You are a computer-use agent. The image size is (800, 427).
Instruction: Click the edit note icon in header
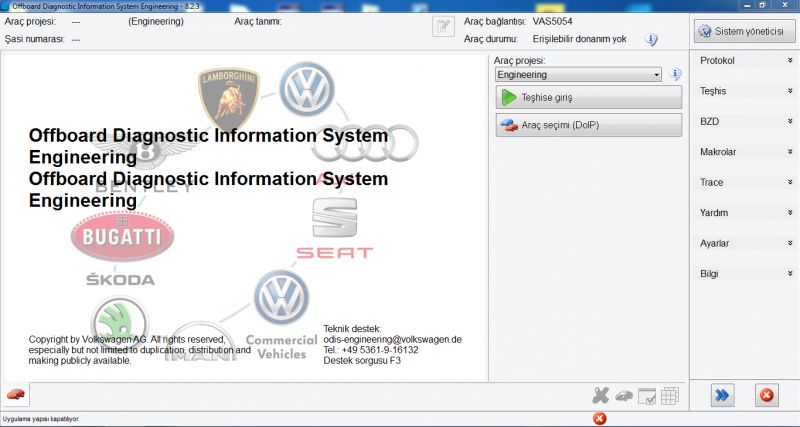click(x=443, y=27)
